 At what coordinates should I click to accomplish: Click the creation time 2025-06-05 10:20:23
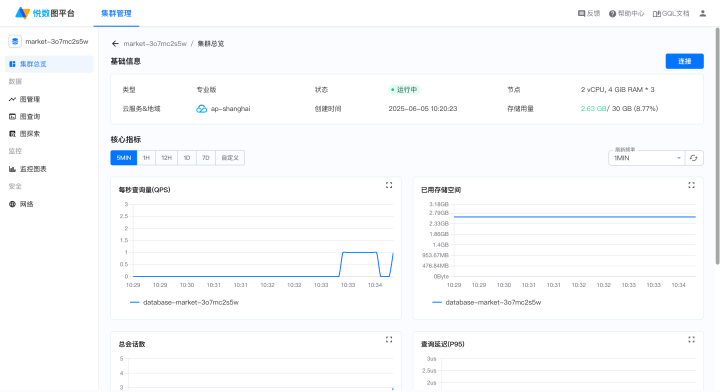click(423, 108)
